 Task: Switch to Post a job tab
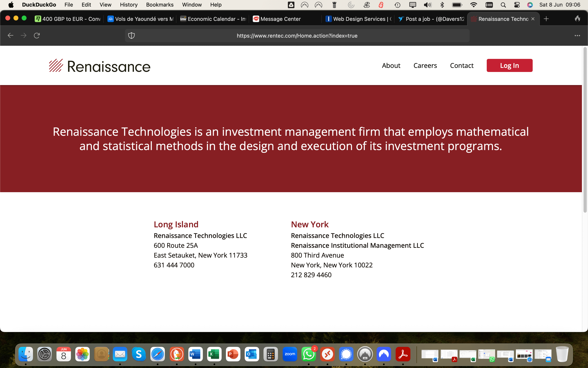point(431,19)
